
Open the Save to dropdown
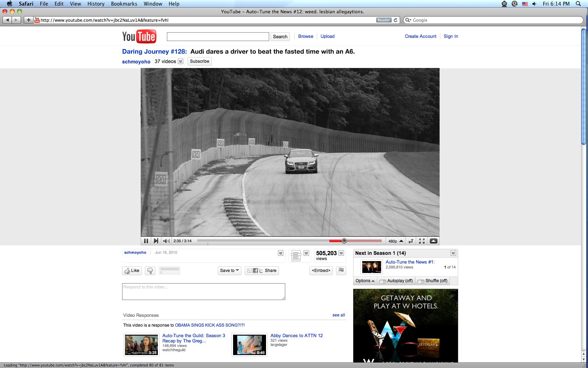click(230, 271)
